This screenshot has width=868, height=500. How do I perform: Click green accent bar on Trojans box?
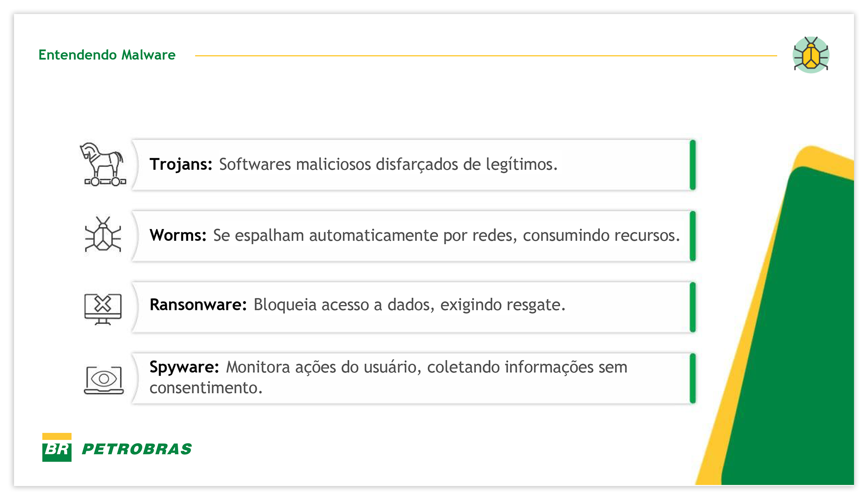(692, 165)
